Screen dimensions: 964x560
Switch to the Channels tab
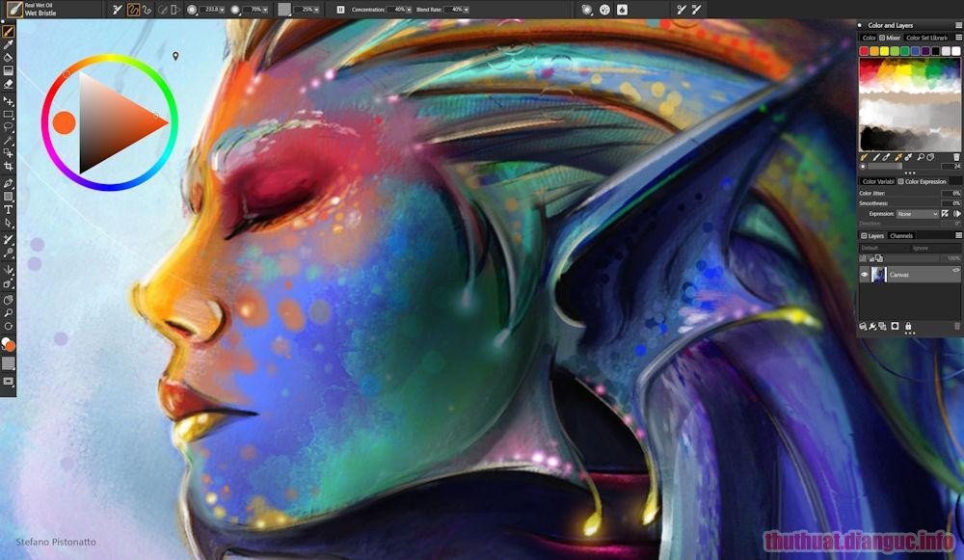(x=901, y=235)
